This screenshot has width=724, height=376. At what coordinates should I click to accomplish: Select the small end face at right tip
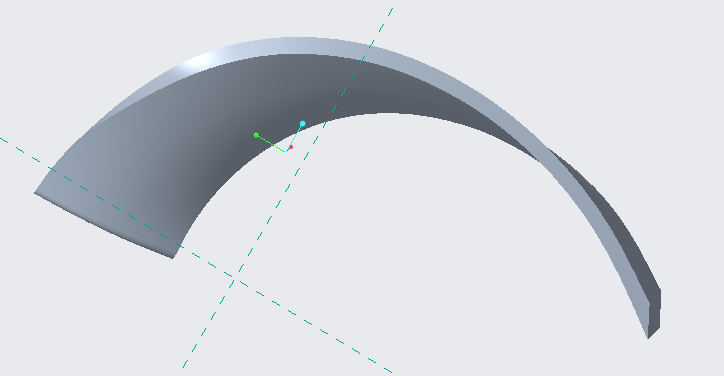pyautogui.click(x=654, y=314)
